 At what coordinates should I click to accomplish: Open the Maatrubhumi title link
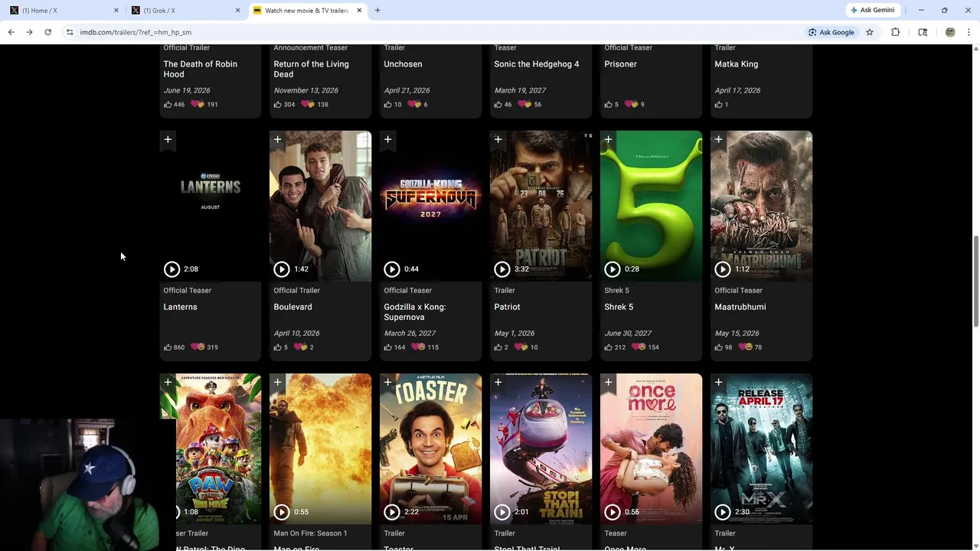(x=740, y=307)
